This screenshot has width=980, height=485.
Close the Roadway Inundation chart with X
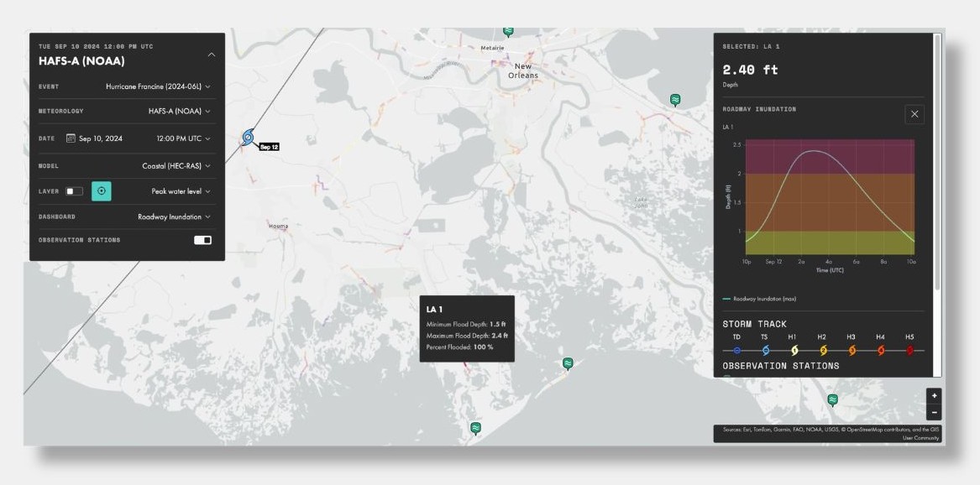pyautogui.click(x=914, y=114)
